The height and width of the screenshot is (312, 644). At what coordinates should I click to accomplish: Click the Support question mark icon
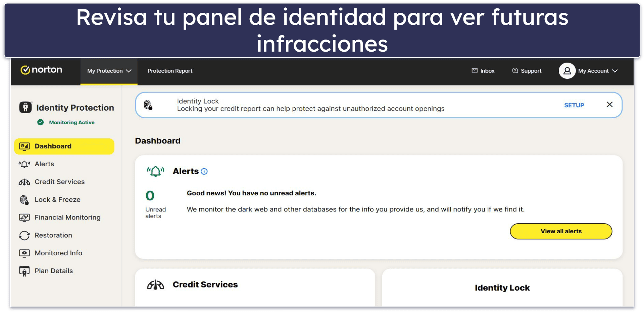point(515,71)
